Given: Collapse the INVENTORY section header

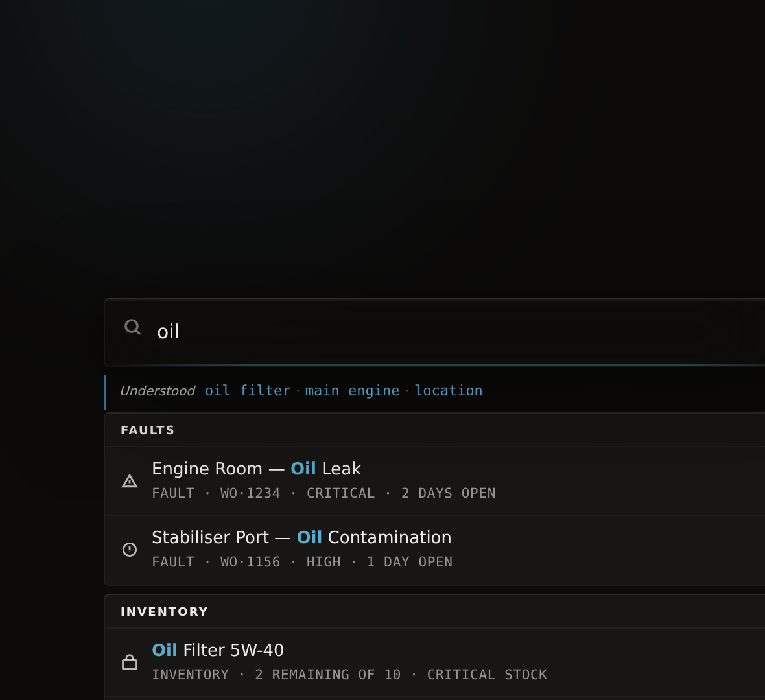Looking at the screenshot, I should point(165,611).
